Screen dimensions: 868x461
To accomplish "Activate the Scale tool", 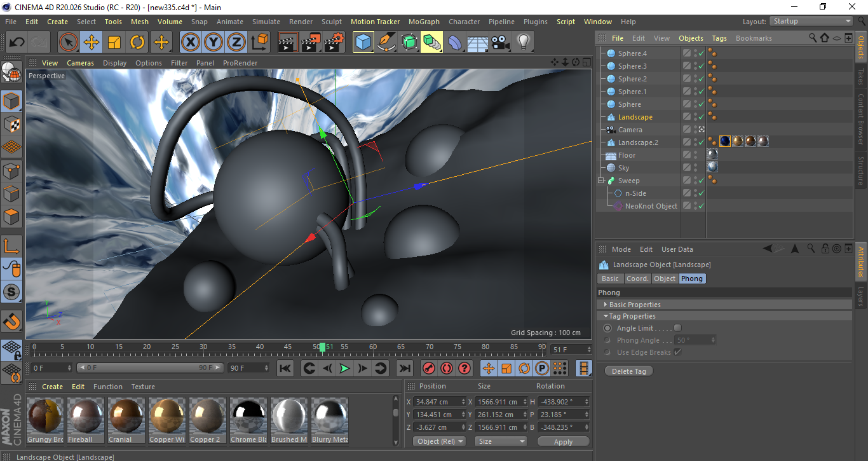I will click(x=114, y=43).
